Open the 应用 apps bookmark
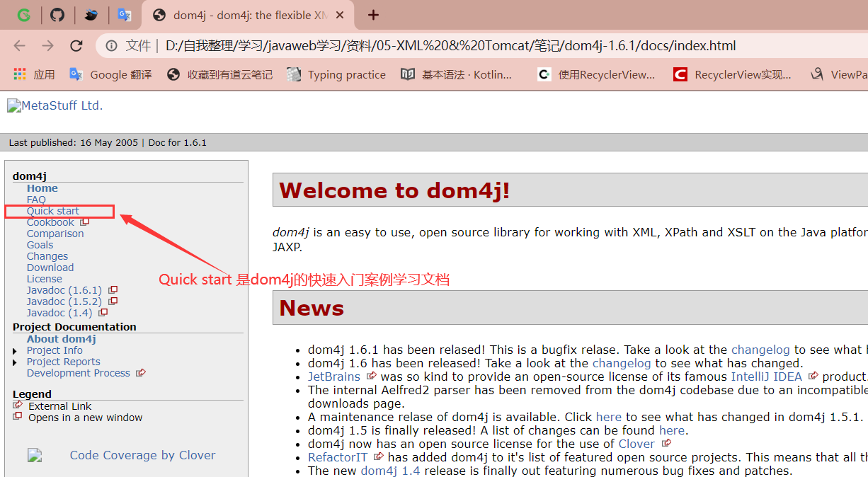Image resolution: width=868 pixels, height=477 pixels. pyautogui.click(x=34, y=74)
